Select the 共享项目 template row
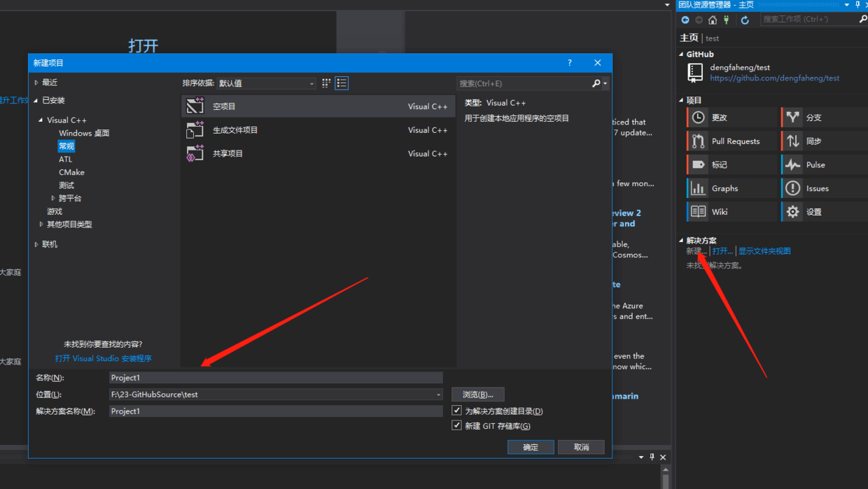 click(318, 153)
